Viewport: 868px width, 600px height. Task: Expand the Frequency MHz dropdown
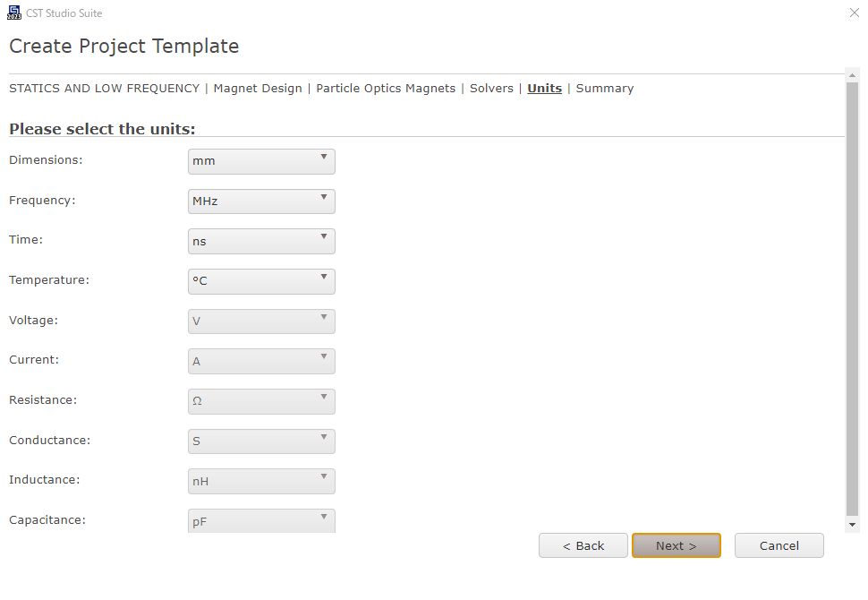[261, 201]
